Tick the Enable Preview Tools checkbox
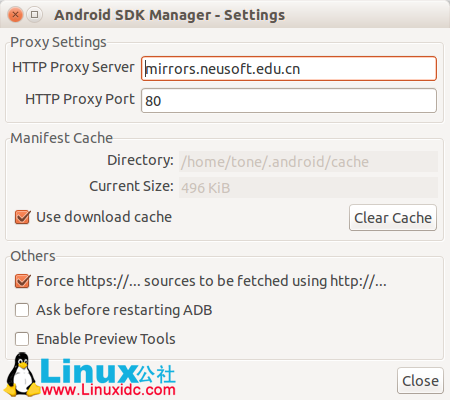The width and height of the screenshot is (450, 400). point(22,339)
